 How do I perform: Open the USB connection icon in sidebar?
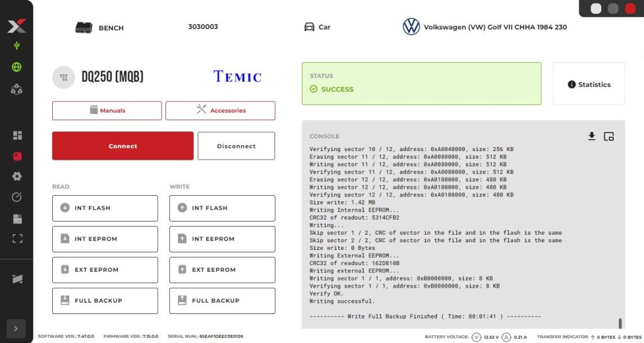(x=17, y=45)
